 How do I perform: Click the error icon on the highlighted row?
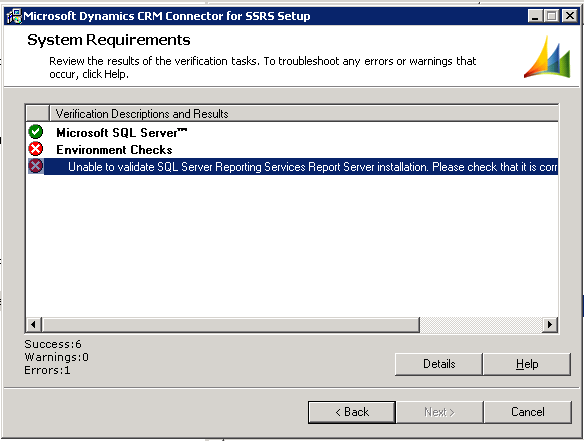36,166
